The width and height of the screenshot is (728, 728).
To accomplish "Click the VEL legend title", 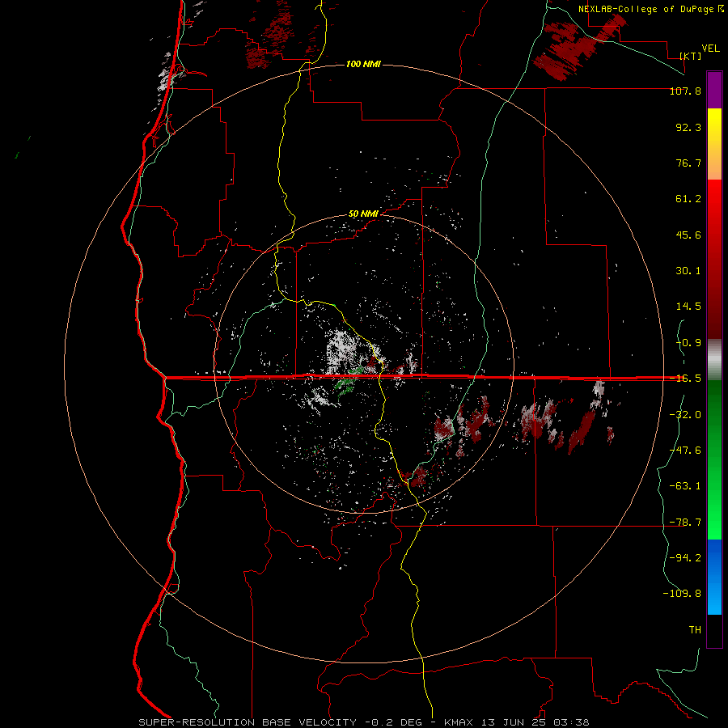I will (x=710, y=49).
